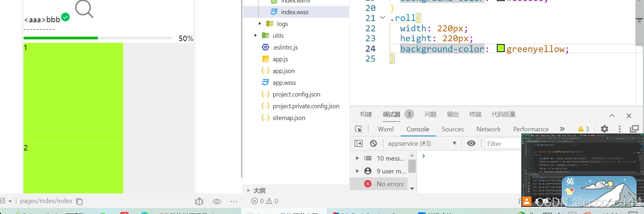This screenshot has height=214, width=644.
Task: Toggle live expression eye in console
Action: pos(471,143)
